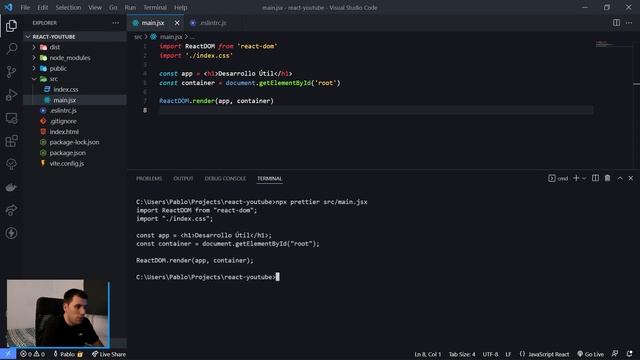Click Go Live server button
The width and height of the screenshot is (640, 360).
590,354
